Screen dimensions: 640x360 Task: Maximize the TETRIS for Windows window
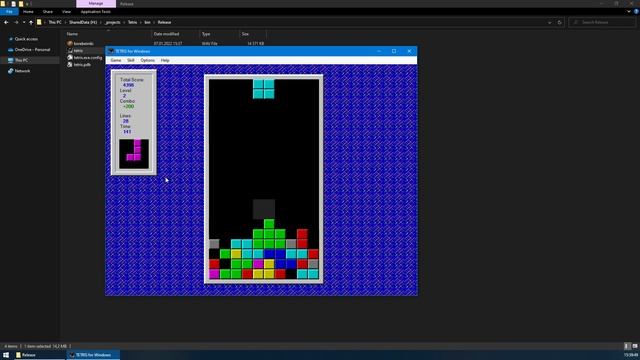pyautogui.click(x=394, y=51)
